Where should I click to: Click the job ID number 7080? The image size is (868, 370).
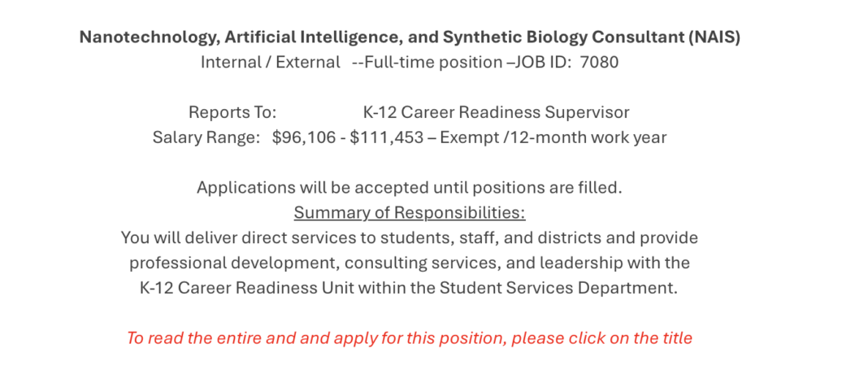point(600,62)
